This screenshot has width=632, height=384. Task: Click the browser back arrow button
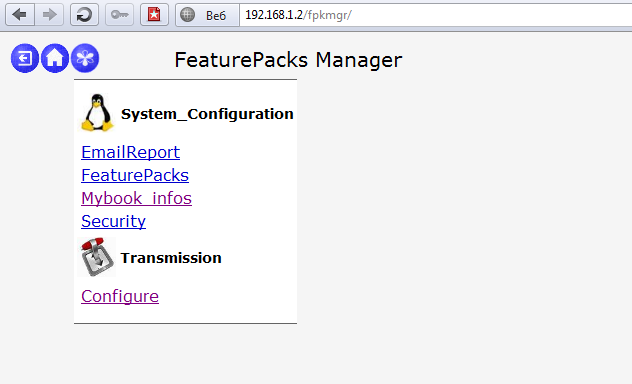20,15
